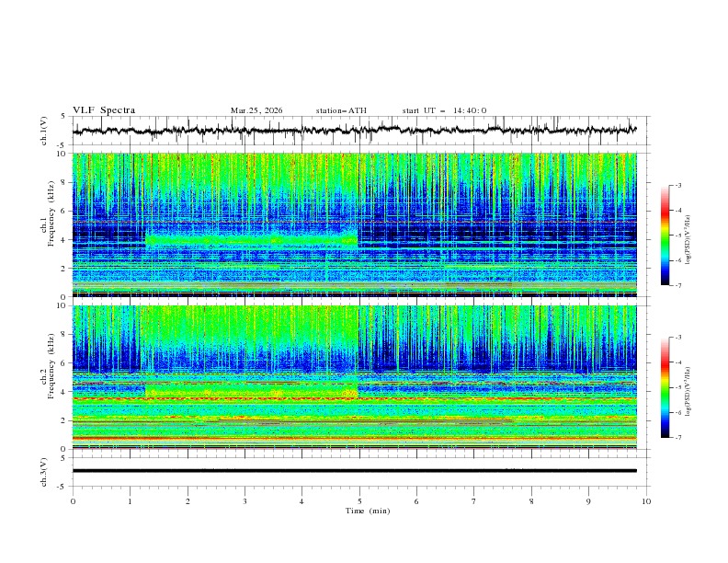
Task: Select the date text "Mar.25, 2026"
Action: (x=256, y=110)
